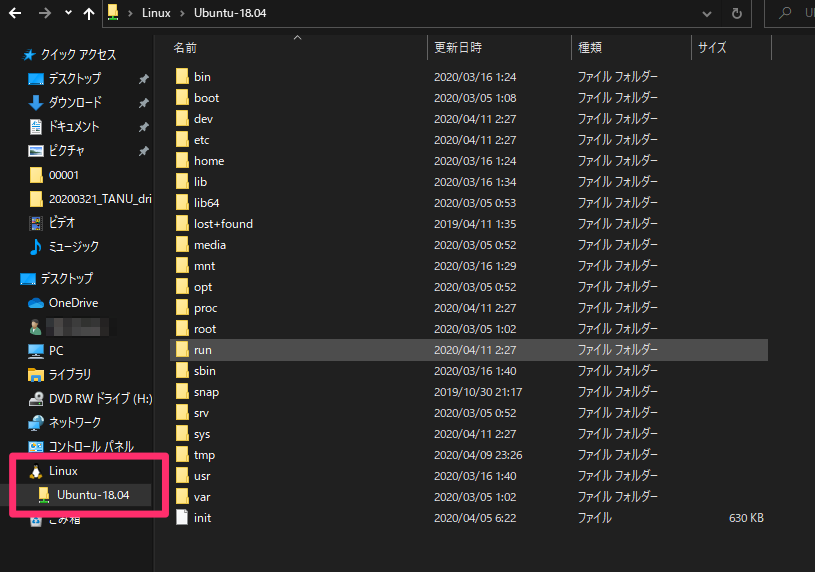Refresh the current folder view
The height and width of the screenshot is (572, 815).
pyautogui.click(x=737, y=14)
